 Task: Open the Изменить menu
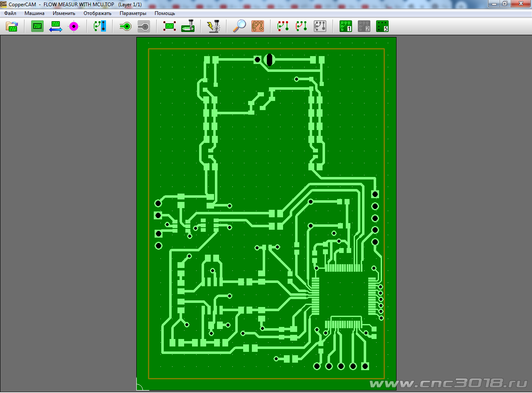(x=64, y=13)
